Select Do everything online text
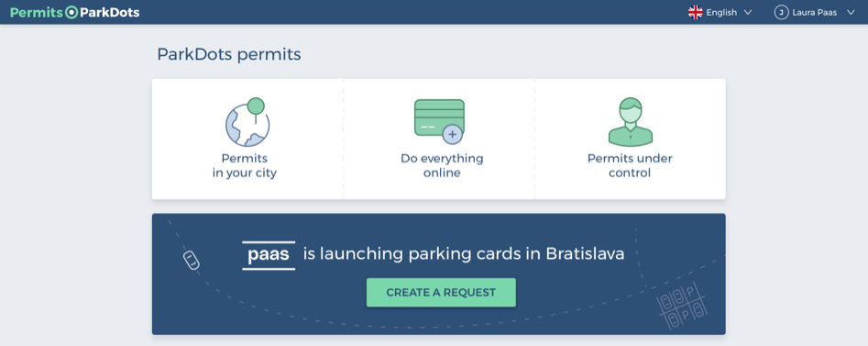 pos(442,166)
